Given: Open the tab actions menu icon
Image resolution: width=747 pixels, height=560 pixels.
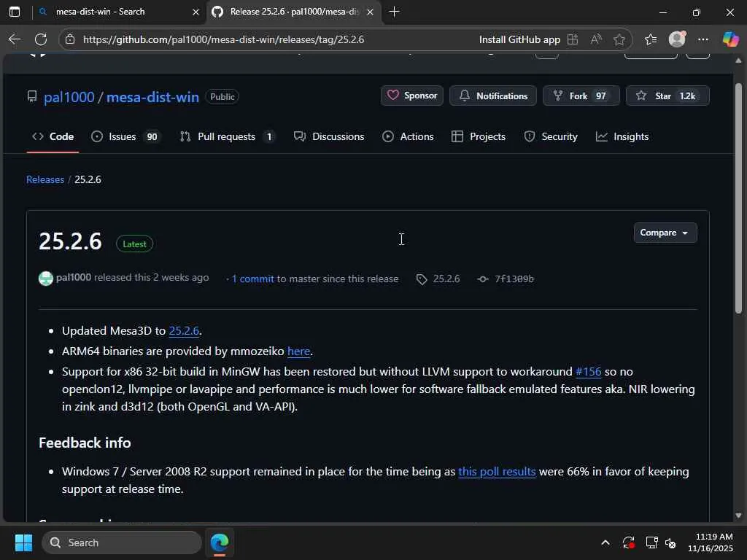Looking at the screenshot, I should [15, 12].
